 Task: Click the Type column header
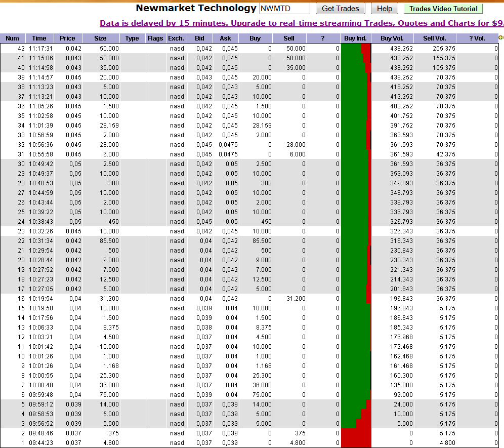132,38
